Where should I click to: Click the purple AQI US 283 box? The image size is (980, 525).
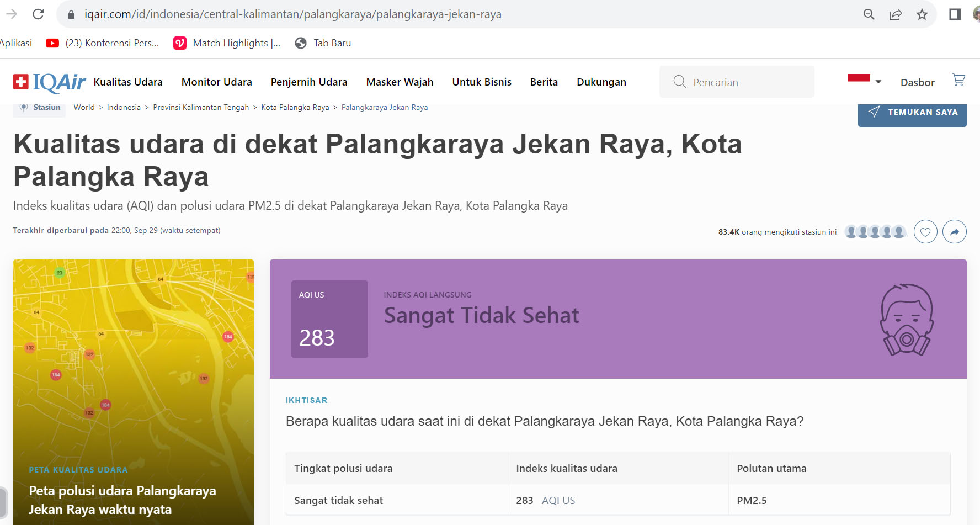(329, 319)
